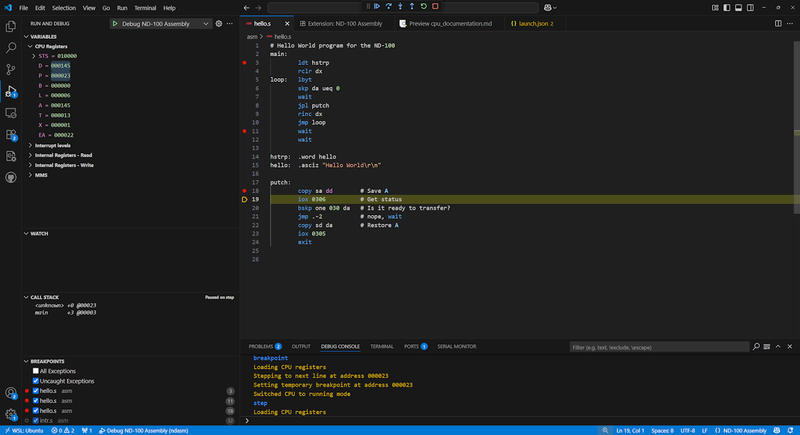Click the Restart debug session icon

click(423, 7)
